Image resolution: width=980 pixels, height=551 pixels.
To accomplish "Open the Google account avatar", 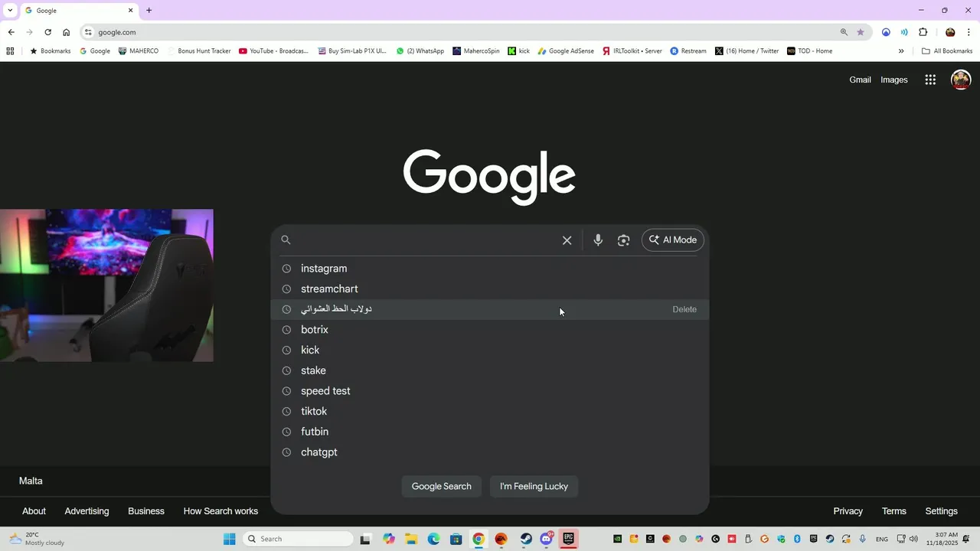I will 961,80.
